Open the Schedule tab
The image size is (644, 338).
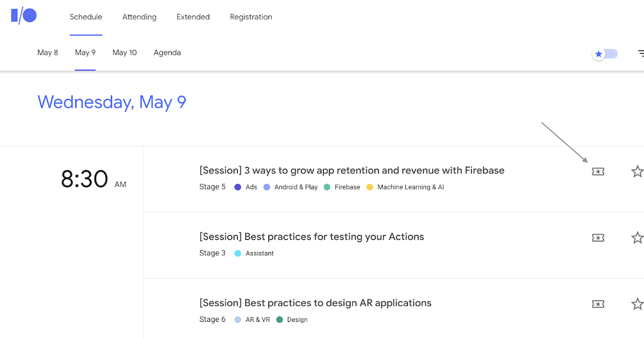(86, 17)
